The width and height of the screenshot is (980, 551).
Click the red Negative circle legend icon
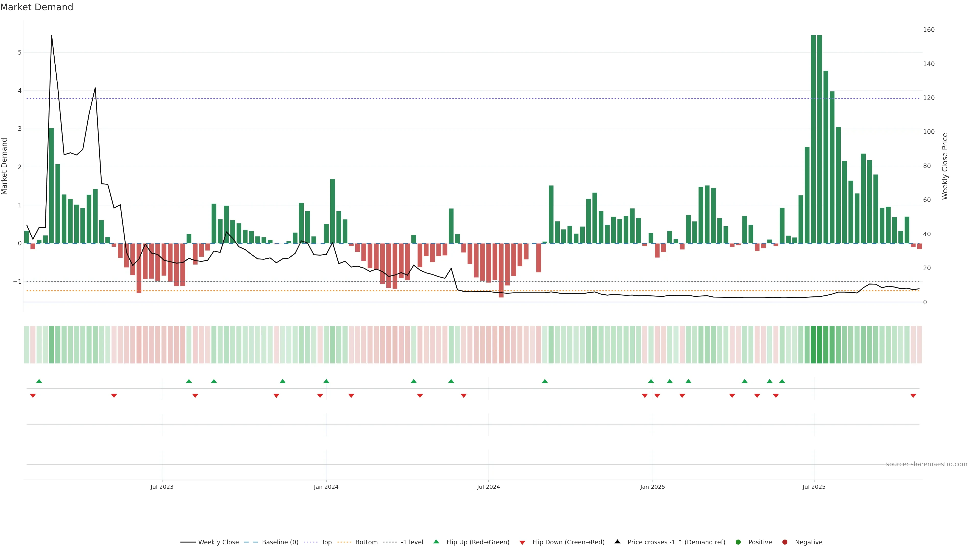(x=785, y=542)
